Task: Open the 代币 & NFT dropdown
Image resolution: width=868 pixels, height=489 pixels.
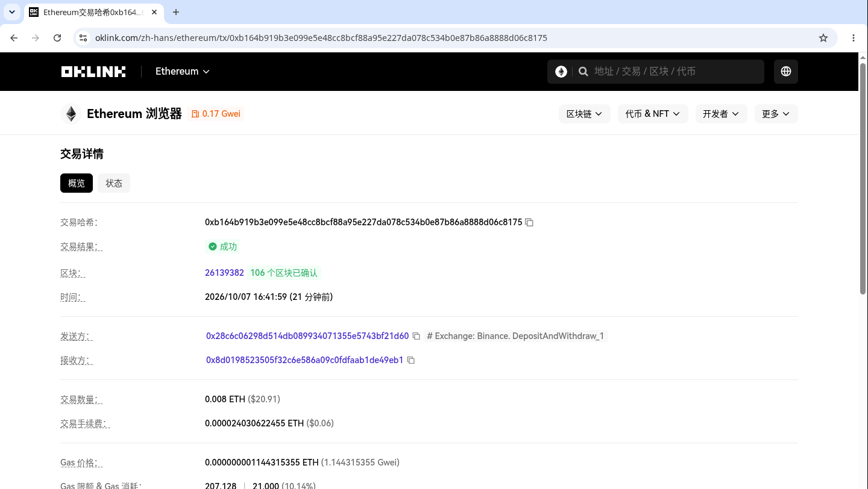Action: point(653,114)
